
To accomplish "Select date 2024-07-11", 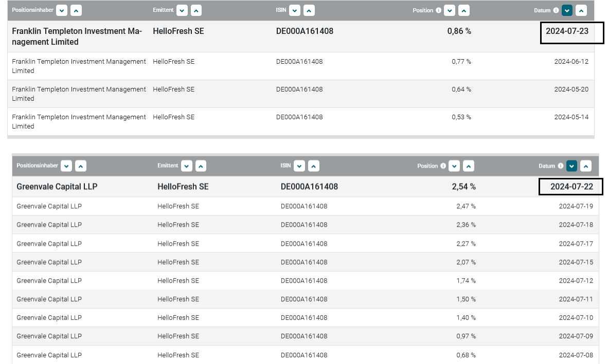I will [x=576, y=300].
